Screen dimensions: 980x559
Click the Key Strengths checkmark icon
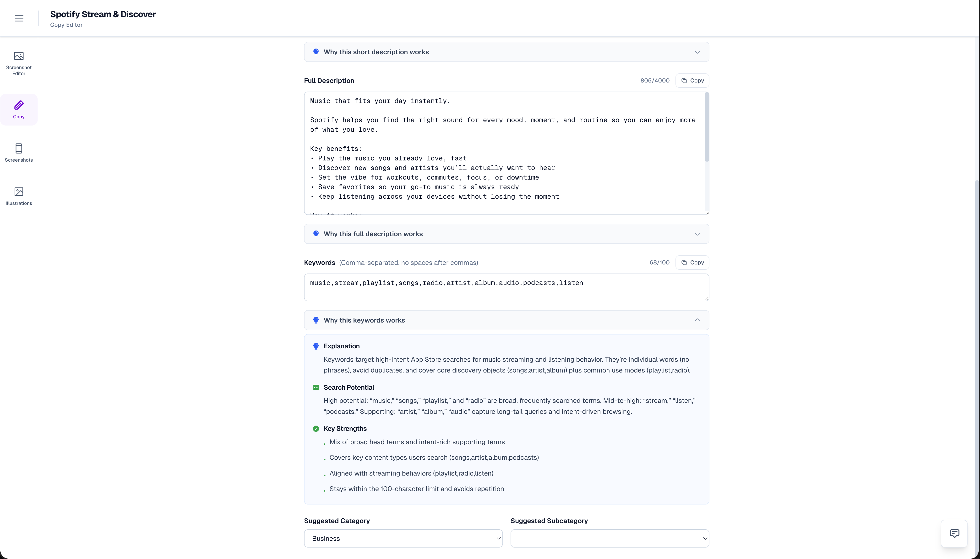tap(316, 429)
